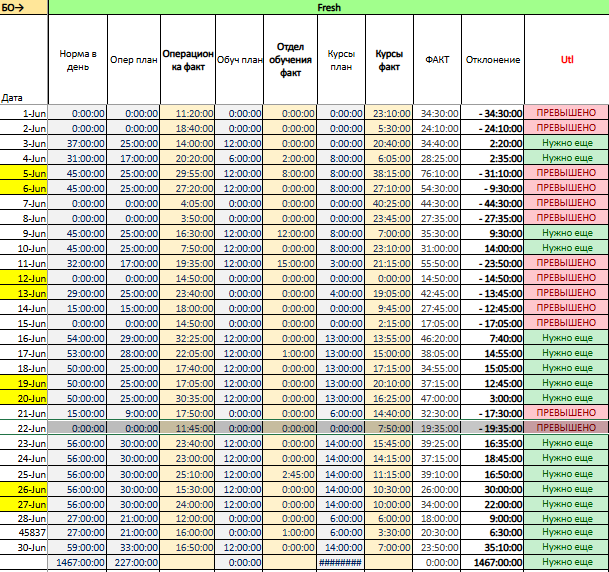Select the '1-Jun' date cell
609x572 pixels.
[x=24, y=113]
